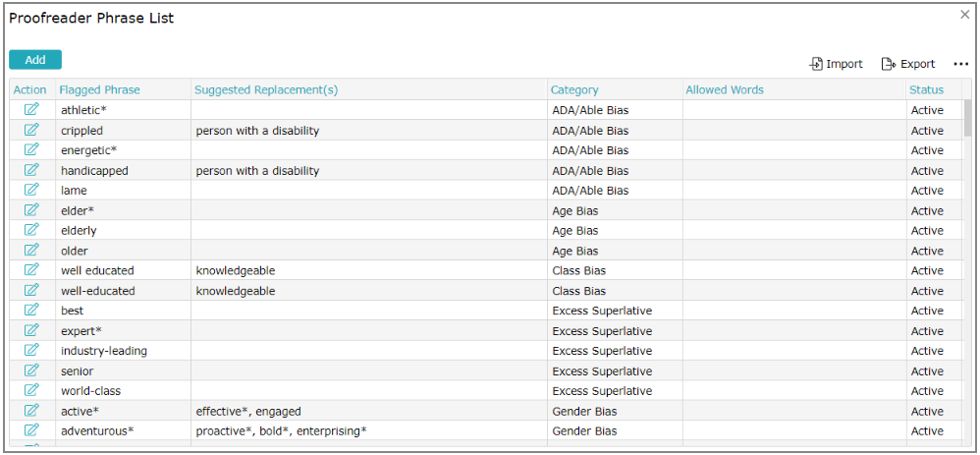Click edit icon beside 'elderly'
Image resolution: width=980 pixels, height=455 pixels.
click(31, 230)
